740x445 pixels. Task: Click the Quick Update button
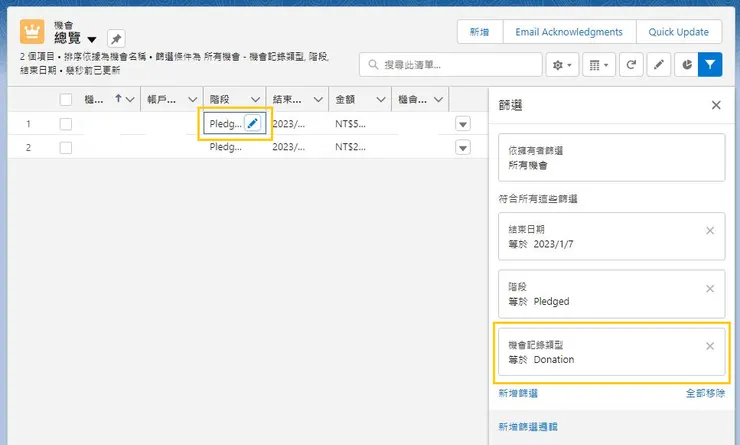(679, 32)
